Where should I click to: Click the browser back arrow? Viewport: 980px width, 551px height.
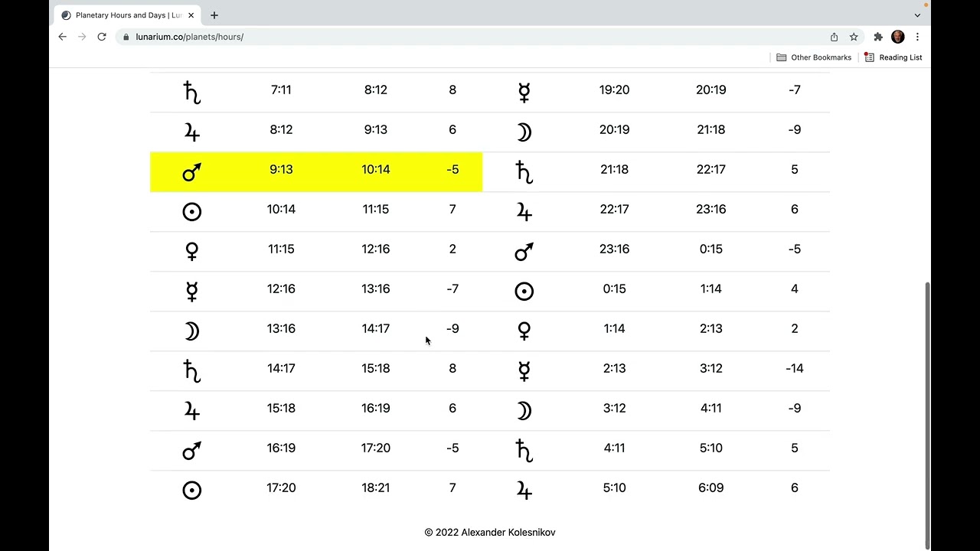[x=63, y=37]
